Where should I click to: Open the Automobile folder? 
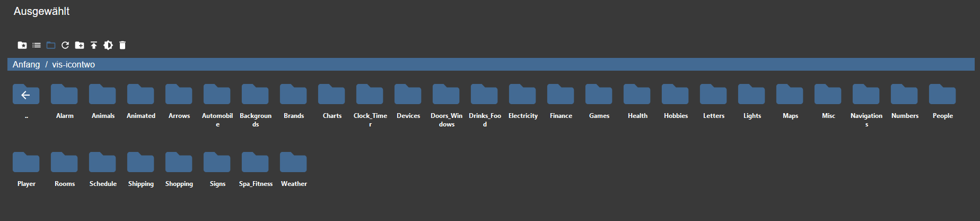point(217,94)
